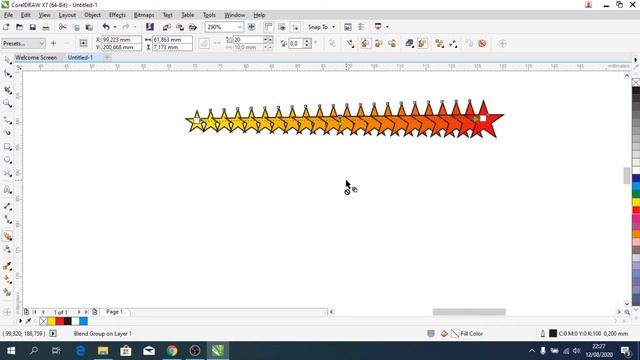Open the Effects menu
Screen dimensions: 640x360
(117, 15)
